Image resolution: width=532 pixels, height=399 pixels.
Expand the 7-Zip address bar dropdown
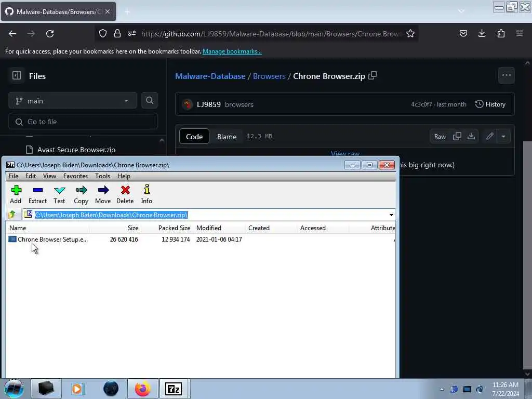click(x=391, y=215)
